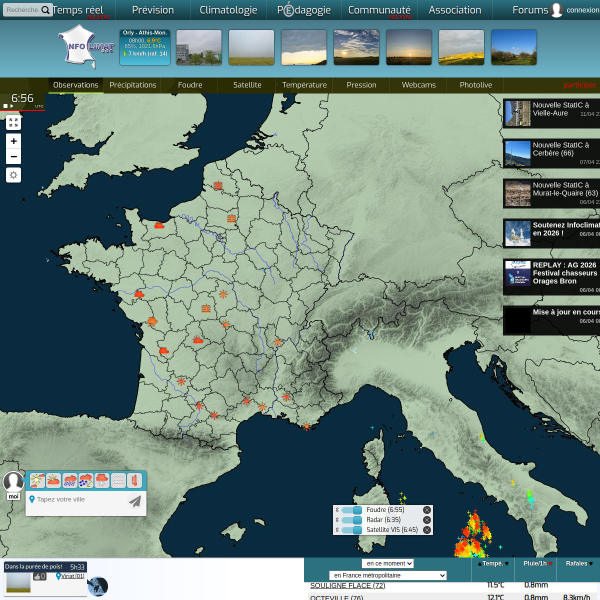Select rain cloud weather icon
Screen dimensions: 600x600
pos(70,480)
